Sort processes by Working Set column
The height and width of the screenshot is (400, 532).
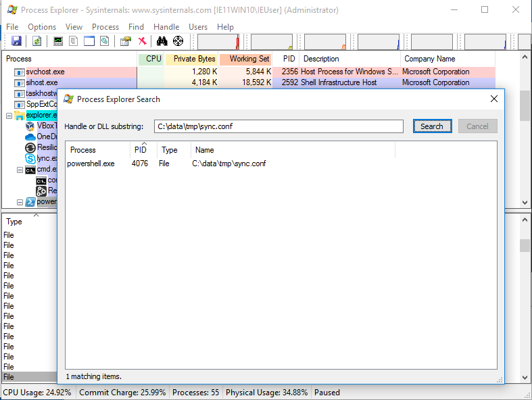point(245,59)
